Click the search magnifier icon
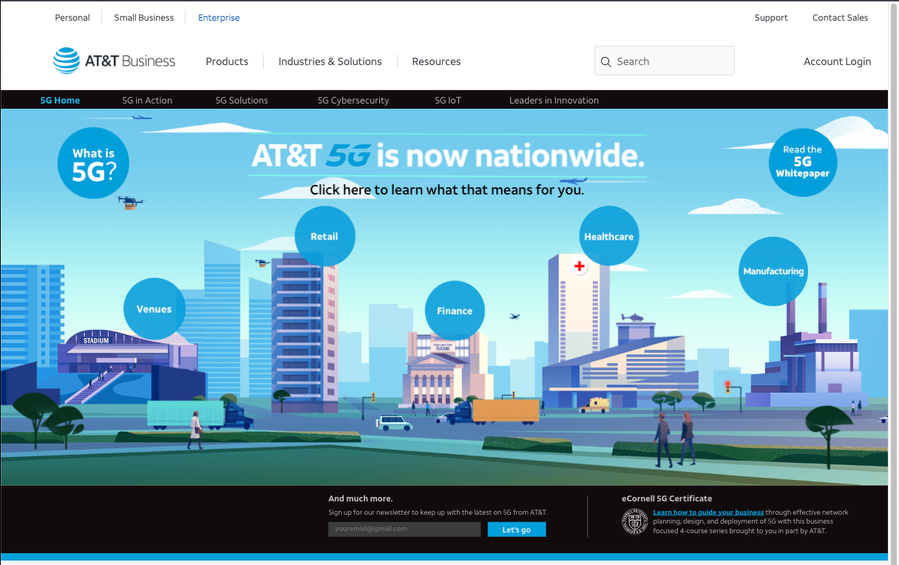The image size is (899, 565). pyautogui.click(x=605, y=61)
